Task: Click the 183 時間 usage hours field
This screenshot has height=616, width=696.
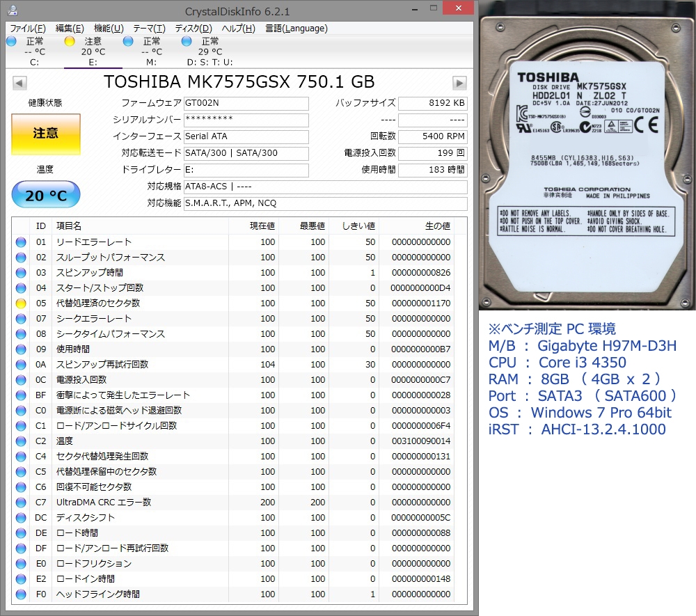Action: (433, 170)
